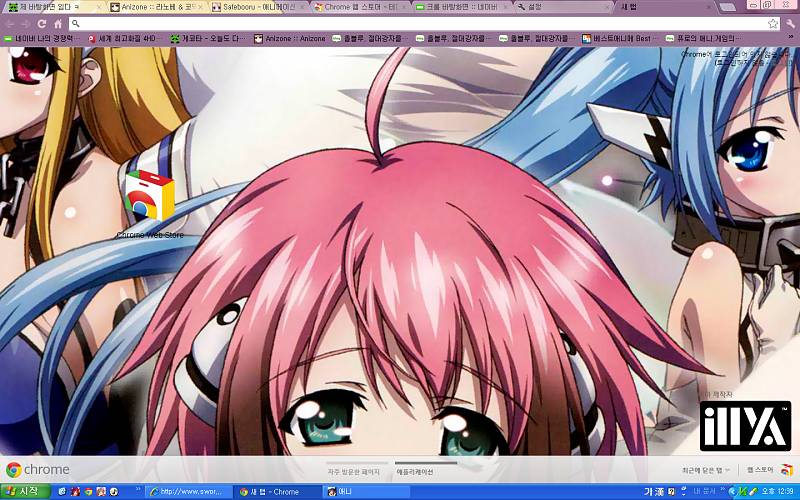Image resolution: width=800 pixels, height=500 pixels.
Task: Reload the page with the refresh icon
Action: point(42,23)
